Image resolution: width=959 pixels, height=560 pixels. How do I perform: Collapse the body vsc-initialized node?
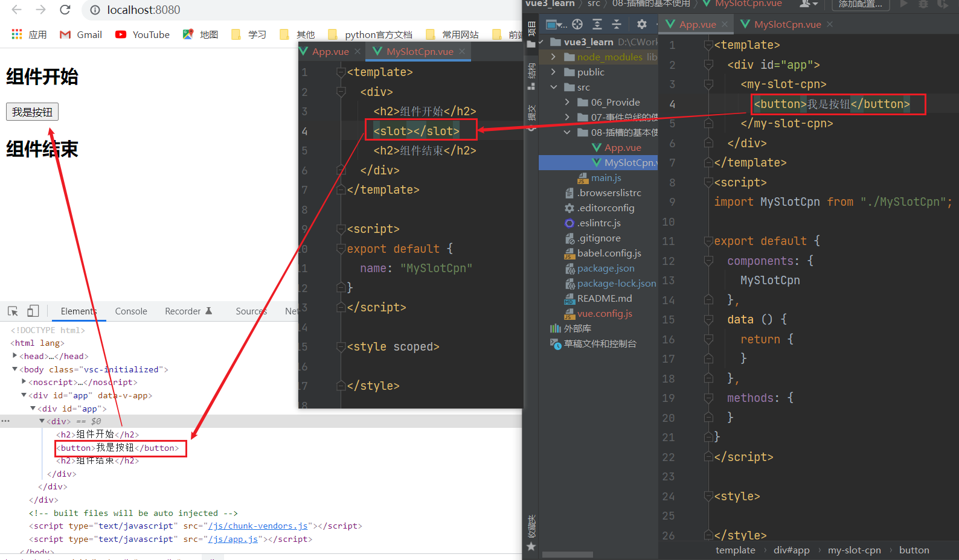point(14,369)
